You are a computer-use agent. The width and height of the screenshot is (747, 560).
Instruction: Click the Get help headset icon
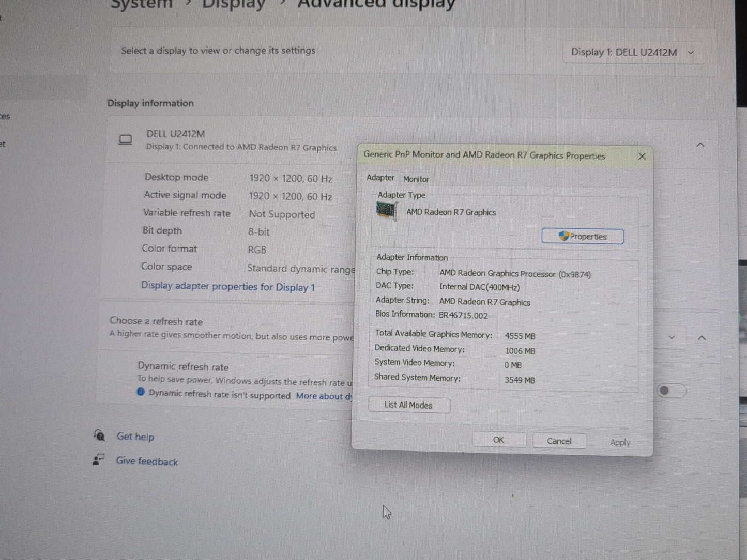[99, 435]
